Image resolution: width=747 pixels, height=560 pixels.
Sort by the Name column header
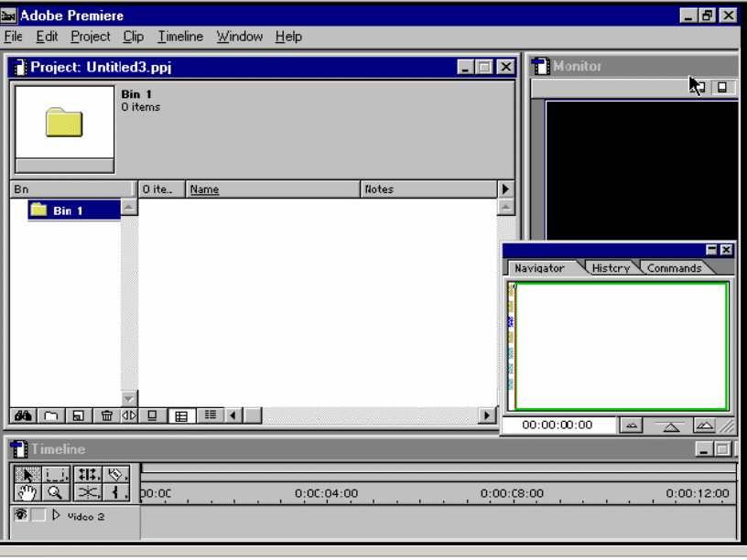pos(273,189)
